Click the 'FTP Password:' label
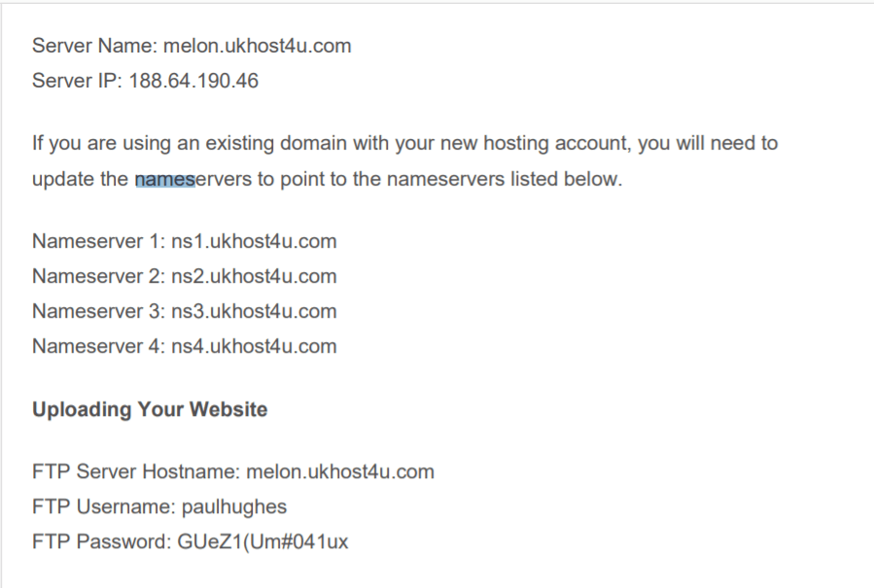This screenshot has width=874, height=588. coord(102,541)
